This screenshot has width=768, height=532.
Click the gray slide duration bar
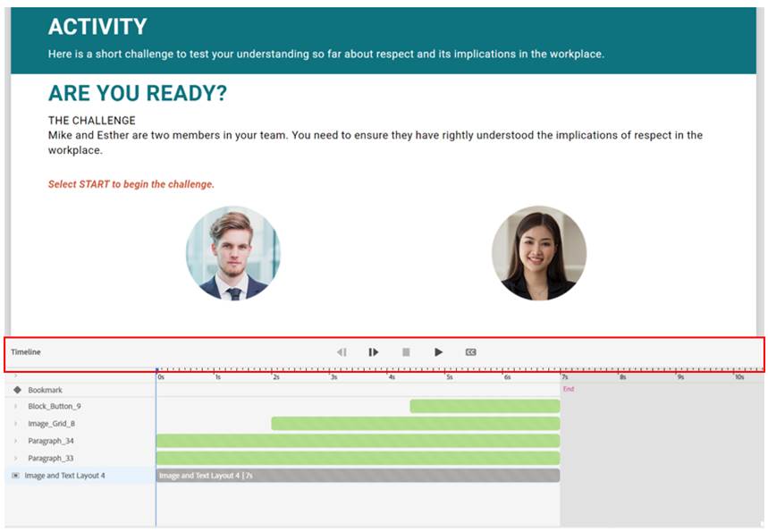tap(358, 476)
